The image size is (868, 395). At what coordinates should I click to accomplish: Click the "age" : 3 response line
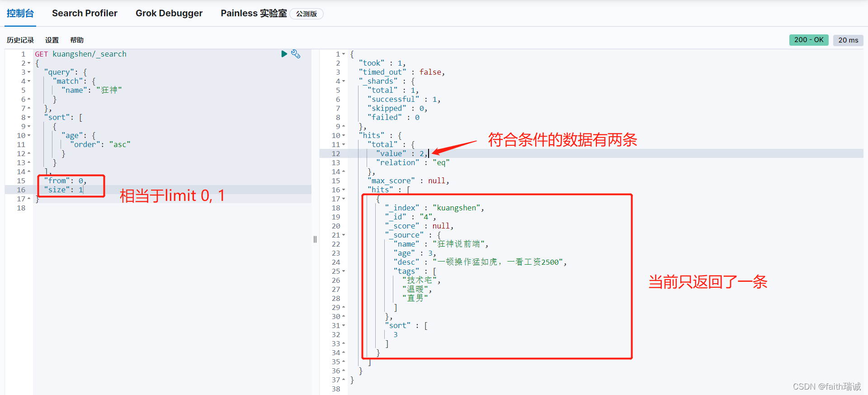[x=415, y=253]
